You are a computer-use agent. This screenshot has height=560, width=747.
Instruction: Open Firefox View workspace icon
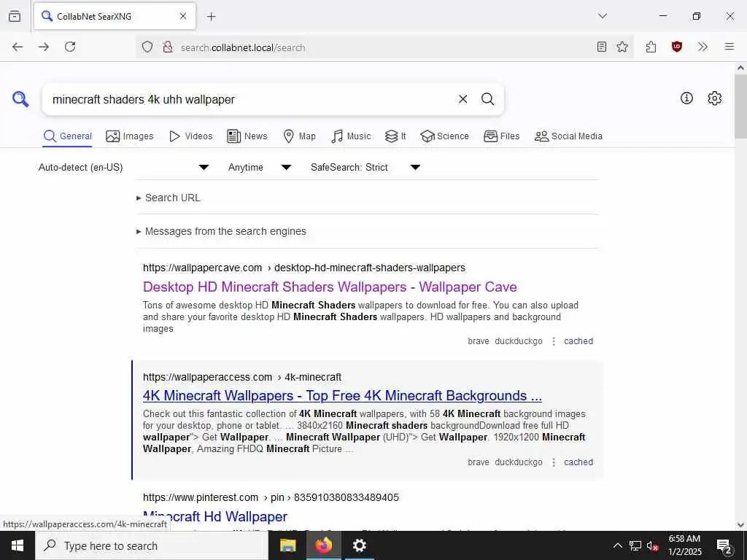15,16
